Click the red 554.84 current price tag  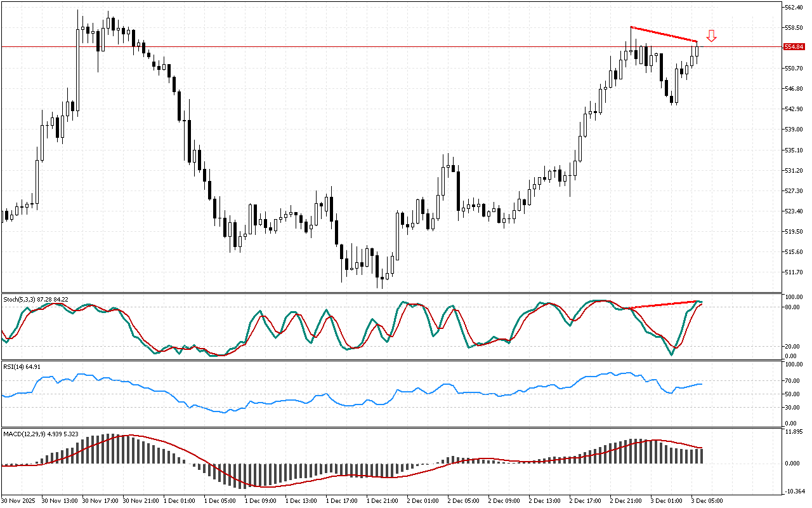click(793, 47)
